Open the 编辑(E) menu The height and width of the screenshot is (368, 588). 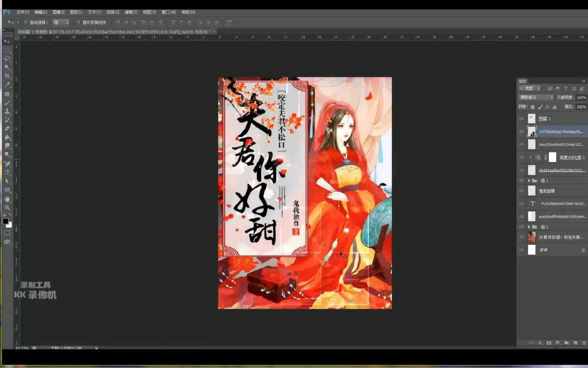point(41,12)
